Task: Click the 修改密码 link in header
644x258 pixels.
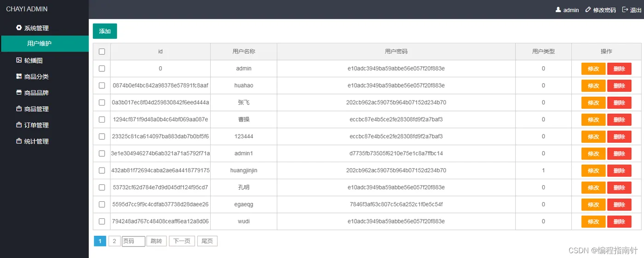Action: [x=604, y=10]
